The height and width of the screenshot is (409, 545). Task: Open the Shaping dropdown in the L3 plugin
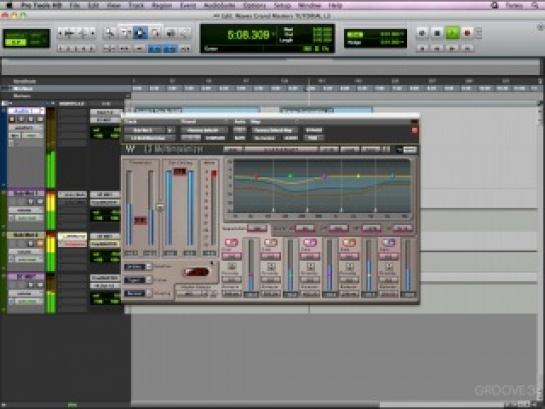click(x=138, y=293)
